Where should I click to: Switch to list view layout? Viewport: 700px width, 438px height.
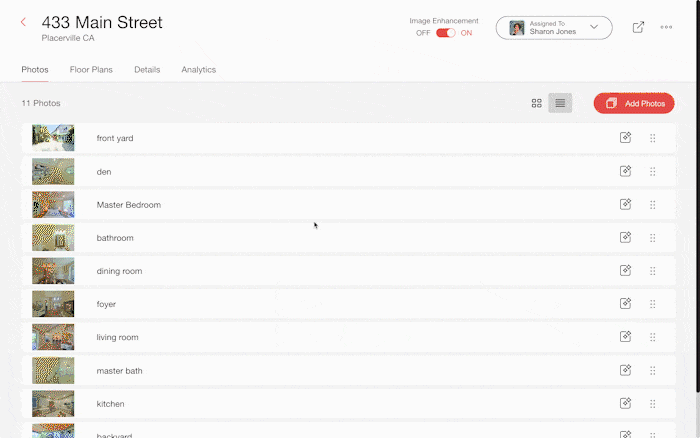pos(560,103)
